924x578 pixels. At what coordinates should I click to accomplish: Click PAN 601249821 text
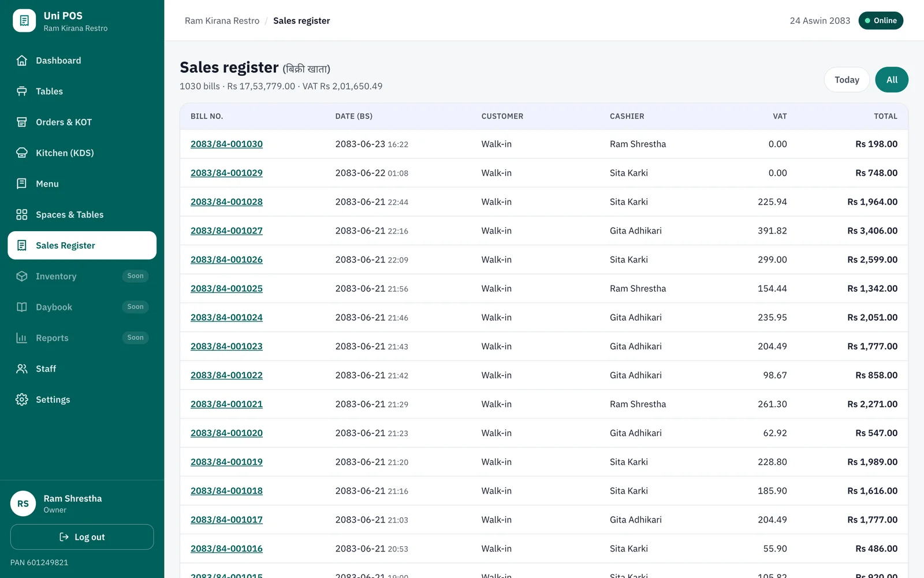click(x=39, y=562)
